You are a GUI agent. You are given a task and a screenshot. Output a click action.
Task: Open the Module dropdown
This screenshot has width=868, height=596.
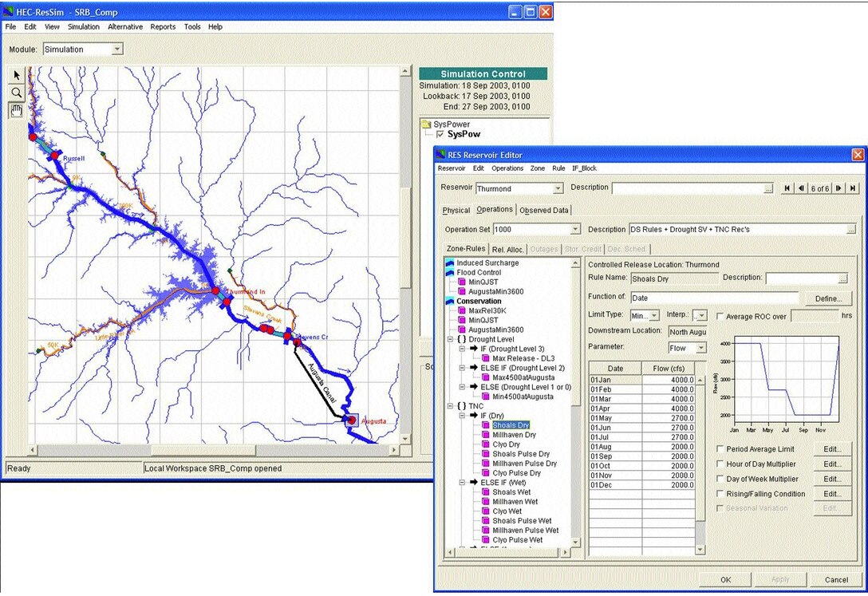pos(116,49)
